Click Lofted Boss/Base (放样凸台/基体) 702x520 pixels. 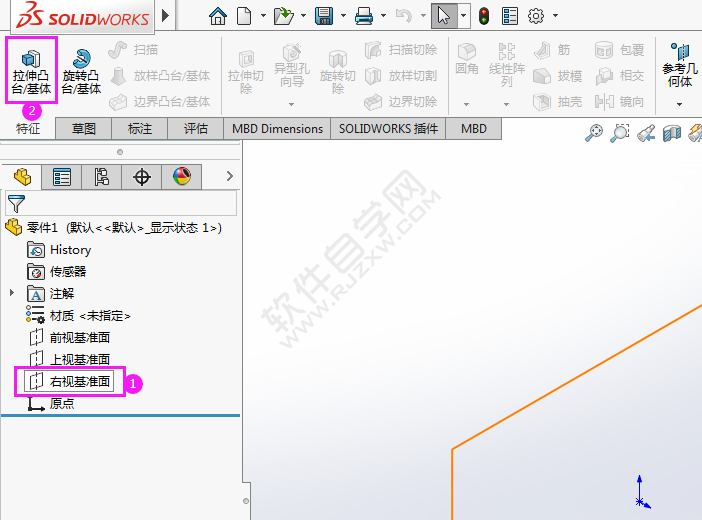click(x=160, y=76)
